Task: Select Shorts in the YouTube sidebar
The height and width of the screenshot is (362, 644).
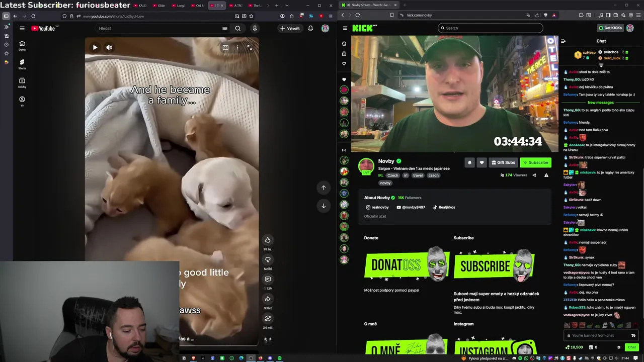Action: 22,64
